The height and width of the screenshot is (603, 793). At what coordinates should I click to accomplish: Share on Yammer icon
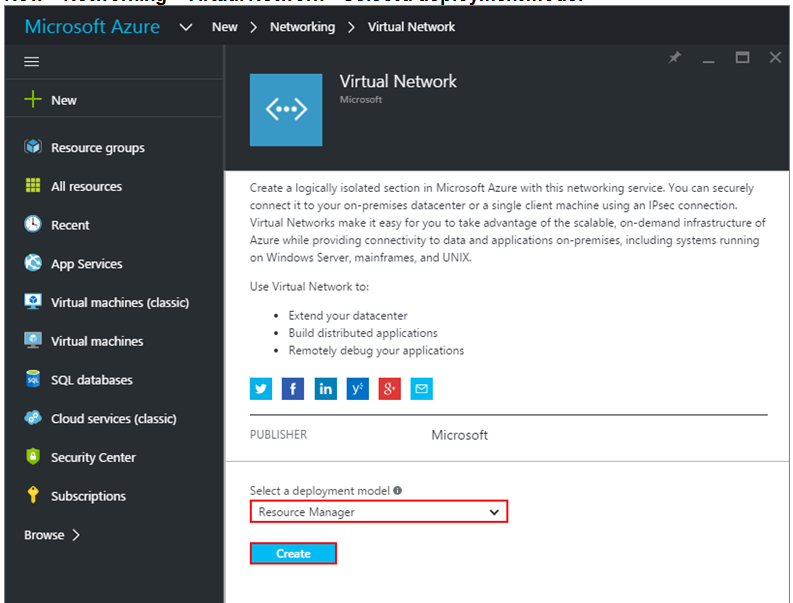pyautogui.click(x=358, y=389)
